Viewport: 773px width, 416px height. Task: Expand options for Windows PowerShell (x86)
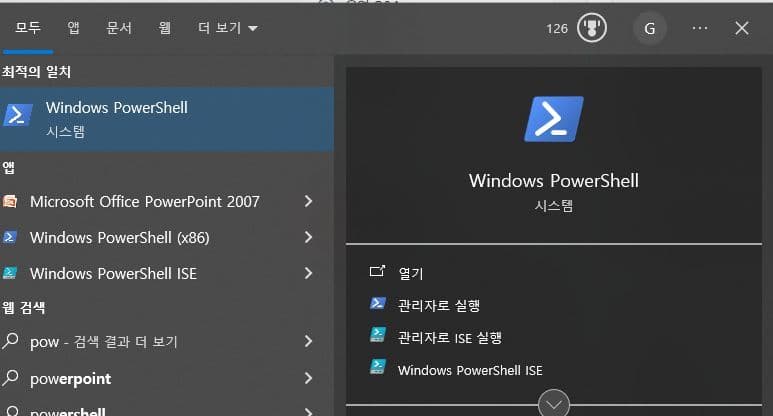308,237
